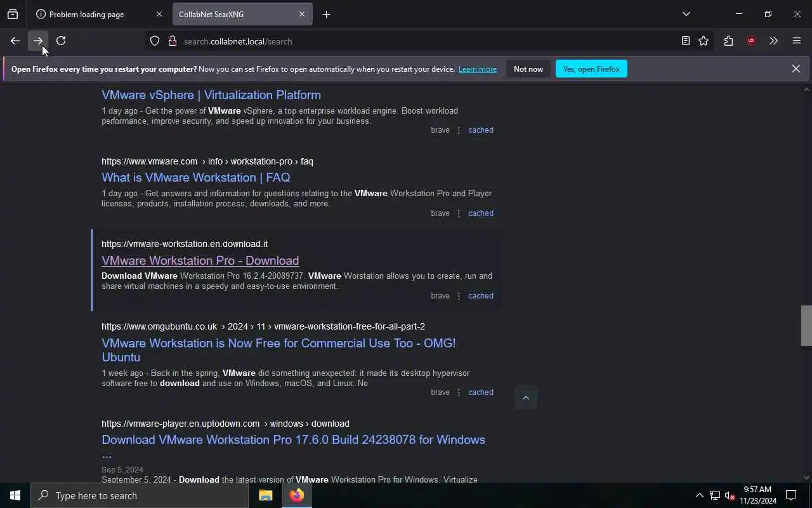Open options dots for Workstation Pro Download
Screen dimensions: 812x508
(459, 296)
